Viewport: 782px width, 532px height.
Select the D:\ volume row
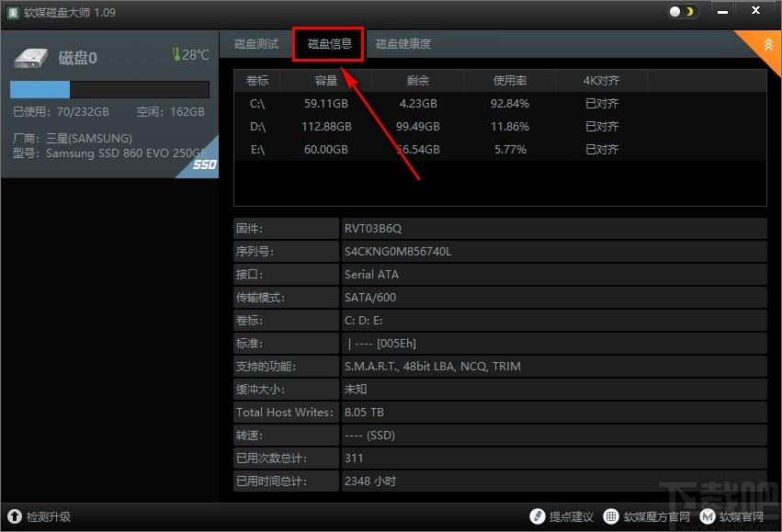[x=500, y=127]
